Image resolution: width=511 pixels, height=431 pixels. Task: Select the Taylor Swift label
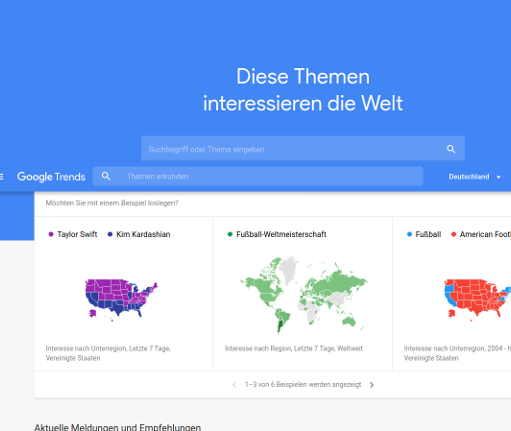77,234
